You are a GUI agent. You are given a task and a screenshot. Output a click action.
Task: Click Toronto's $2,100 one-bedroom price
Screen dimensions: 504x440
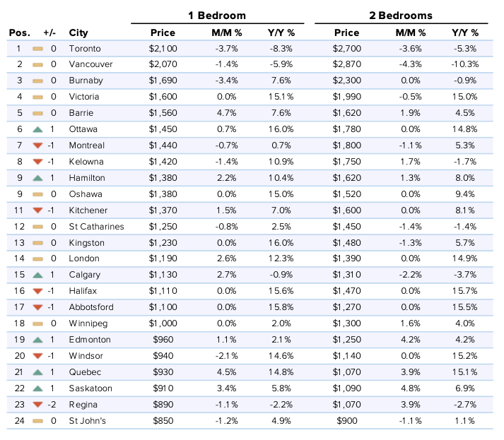163,49
